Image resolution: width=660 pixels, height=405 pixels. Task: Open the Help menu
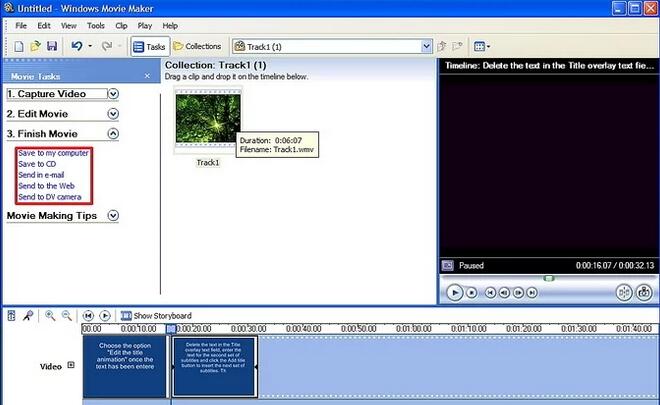coord(170,26)
